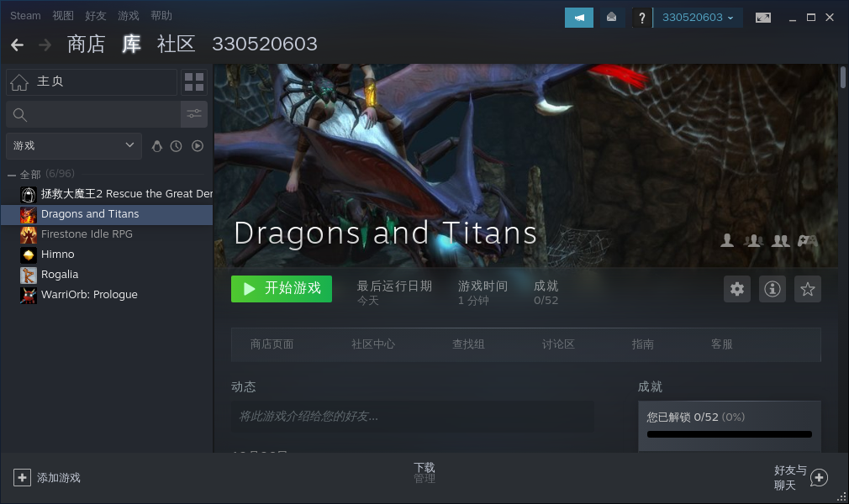Open the 330520603 profile tab
This screenshot has height=504, width=849.
click(x=265, y=45)
